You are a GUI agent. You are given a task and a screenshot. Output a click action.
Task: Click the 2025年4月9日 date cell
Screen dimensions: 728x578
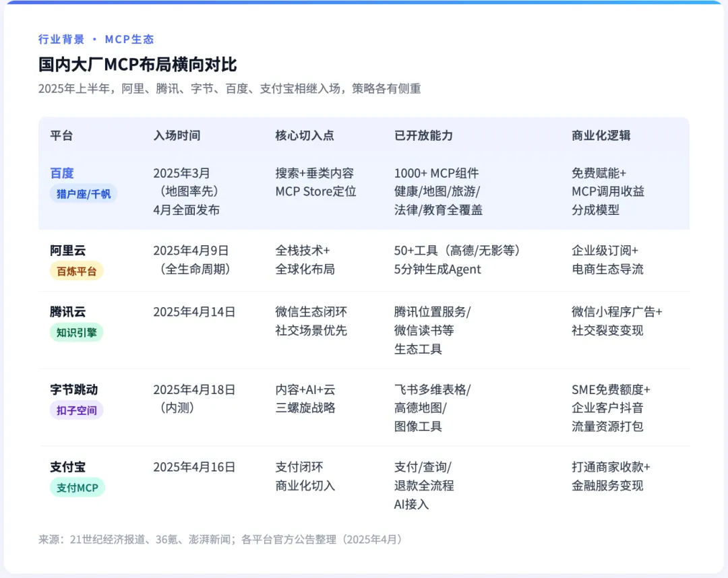[191, 260]
